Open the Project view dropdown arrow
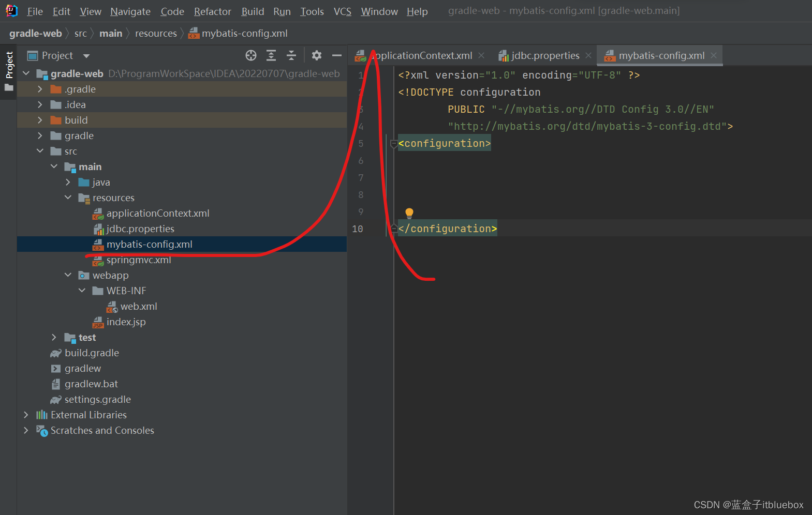The width and height of the screenshot is (812, 515). [x=86, y=56]
